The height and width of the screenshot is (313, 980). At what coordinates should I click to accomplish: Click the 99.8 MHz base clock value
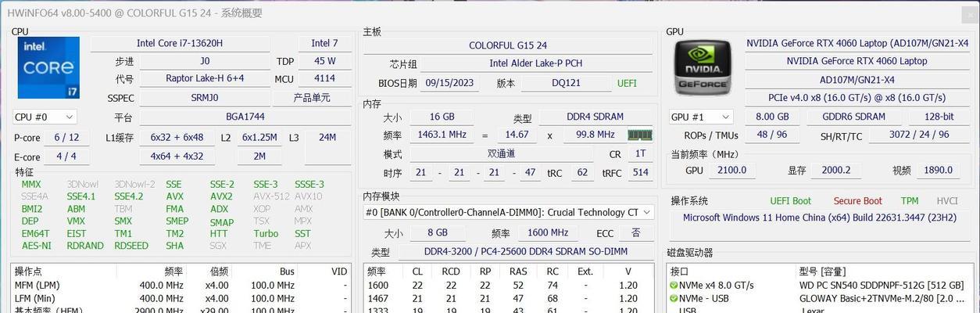tap(595, 135)
